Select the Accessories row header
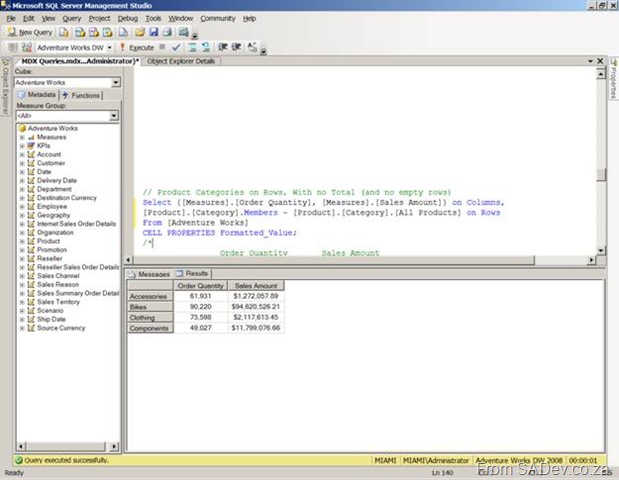 [x=150, y=296]
